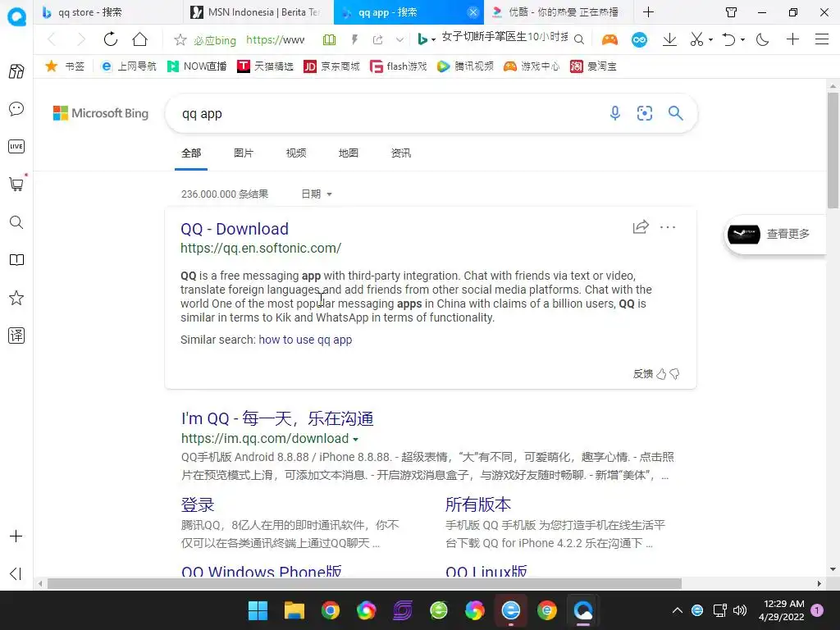Click Bing magnifier search button

(x=675, y=113)
